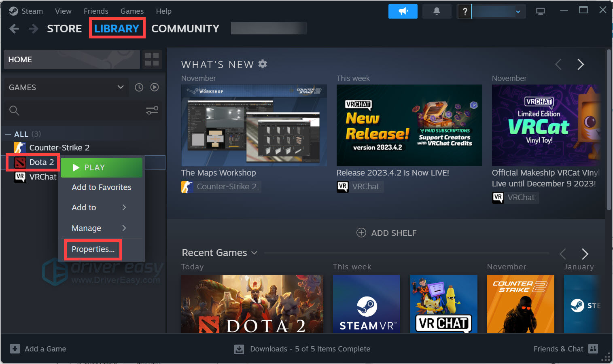The height and width of the screenshot is (364, 613).
Task: Click ADD SHELF
Action: [386, 233]
